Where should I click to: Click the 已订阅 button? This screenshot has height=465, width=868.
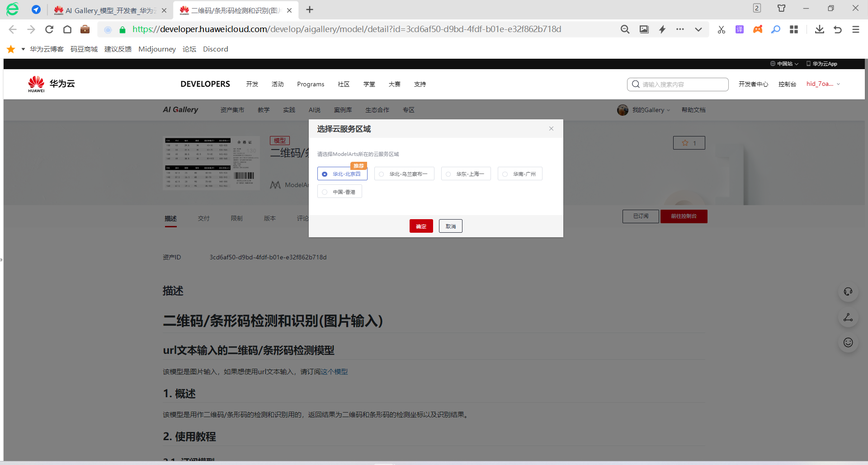click(641, 216)
